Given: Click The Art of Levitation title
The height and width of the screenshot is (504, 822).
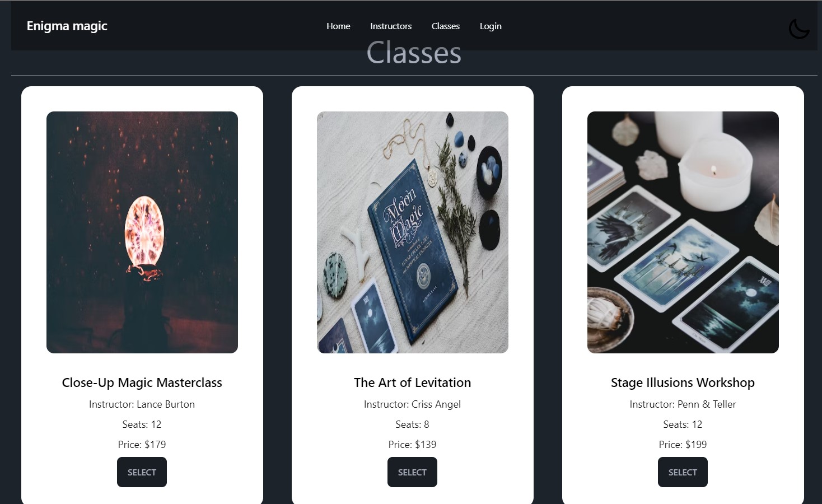Looking at the screenshot, I should pos(413,382).
